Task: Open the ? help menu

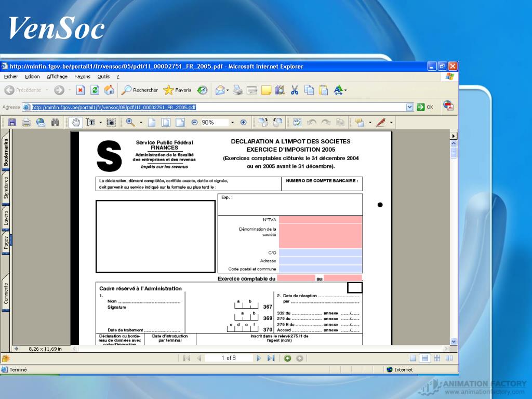Action: click(x=118, y=77)
